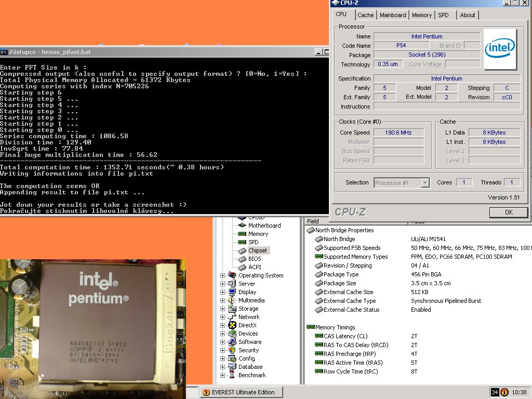The width and height of the screenshot is (532, 399).
Task: Click the Operating System Windows icon
Action: pyautogui.click(x=232, y=275)
